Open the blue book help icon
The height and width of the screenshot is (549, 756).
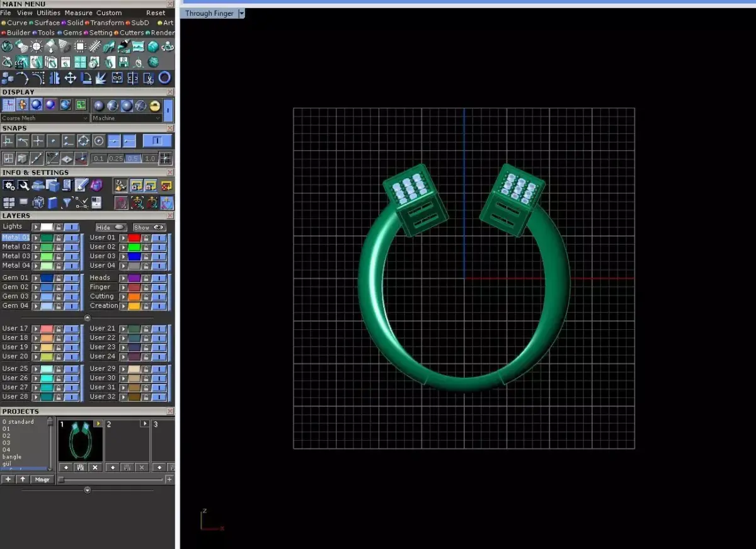pyautogui.click(x=53, y=202)
